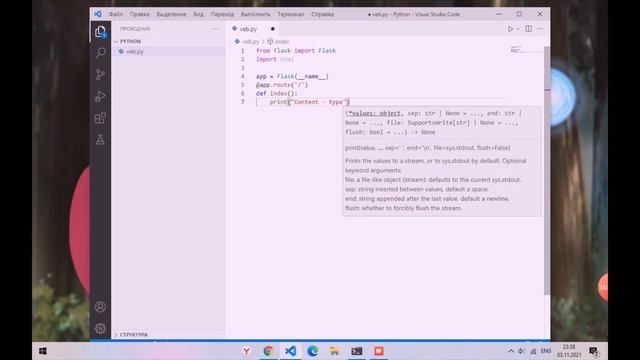Open the Accounts menu icon

(x=100, y=307)
